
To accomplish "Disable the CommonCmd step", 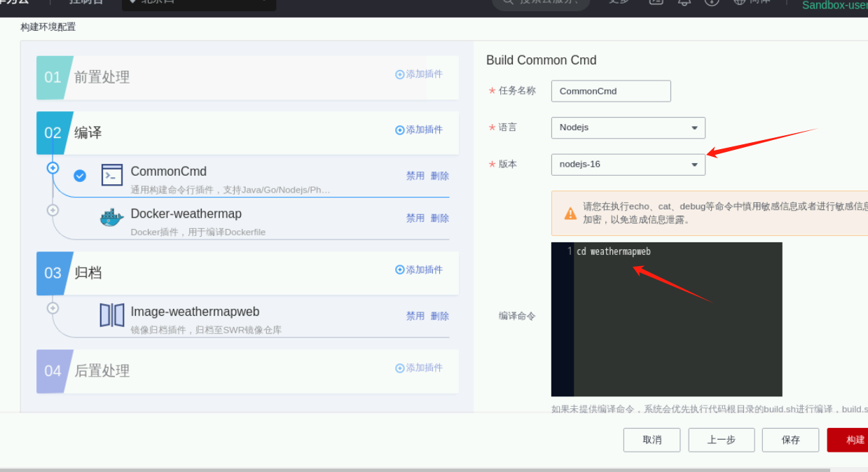I will point(415,176).
